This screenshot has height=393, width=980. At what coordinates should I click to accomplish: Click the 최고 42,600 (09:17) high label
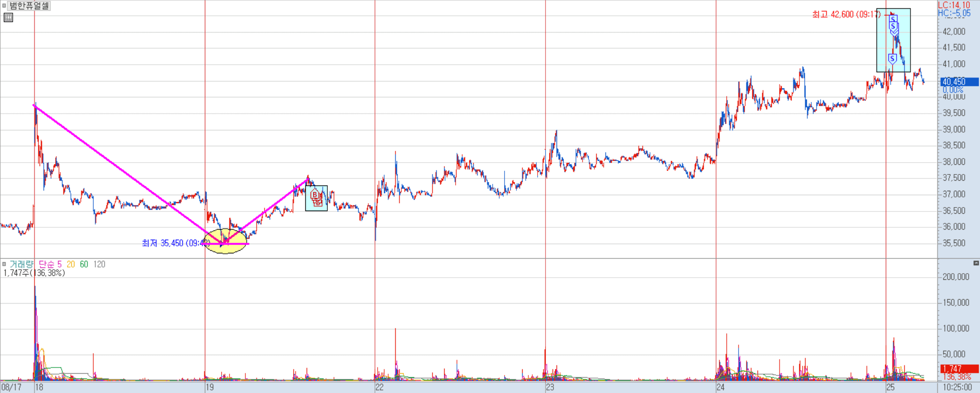click(x=846, y=15)
